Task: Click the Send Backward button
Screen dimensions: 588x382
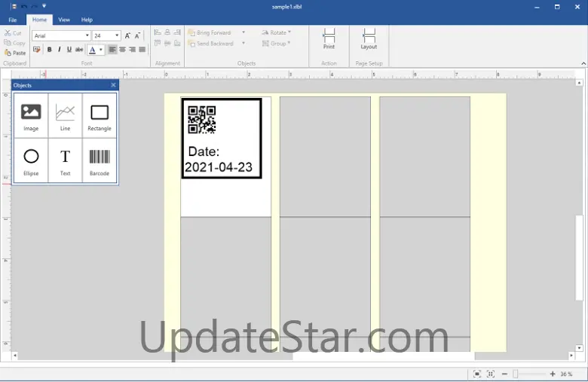Action: tap(211, 44)
